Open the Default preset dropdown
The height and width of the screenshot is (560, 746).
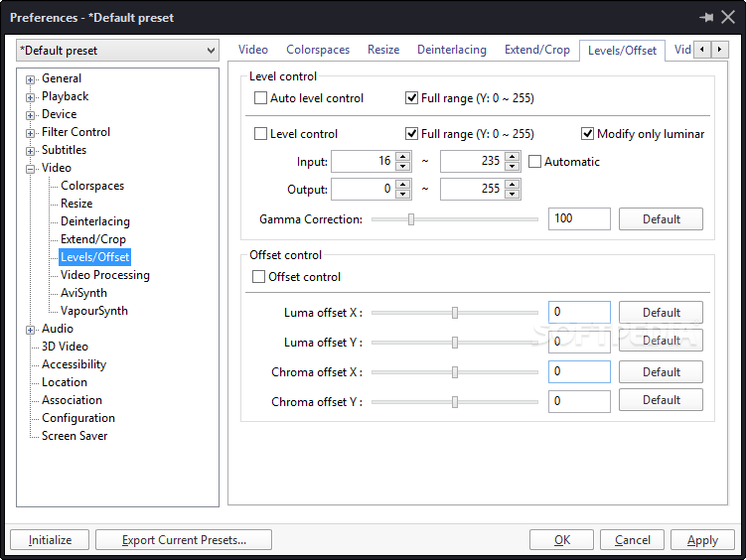(117, 51)
